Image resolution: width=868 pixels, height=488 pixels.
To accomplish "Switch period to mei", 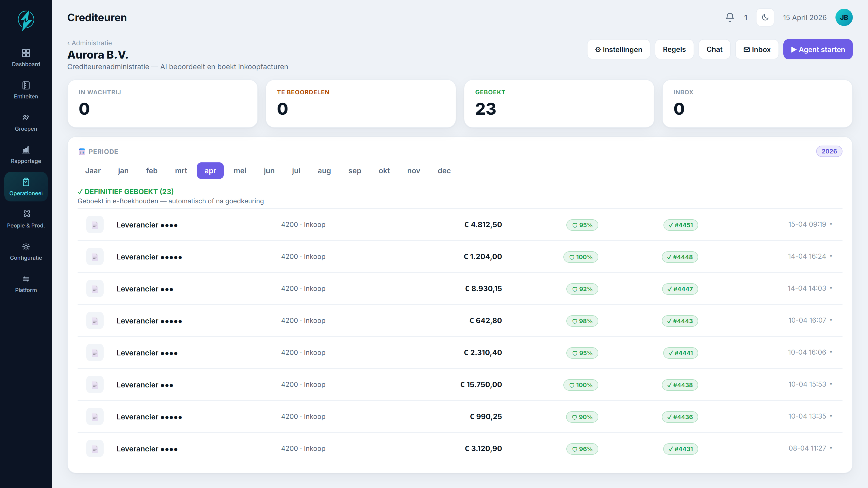I will tap(240, 171).
